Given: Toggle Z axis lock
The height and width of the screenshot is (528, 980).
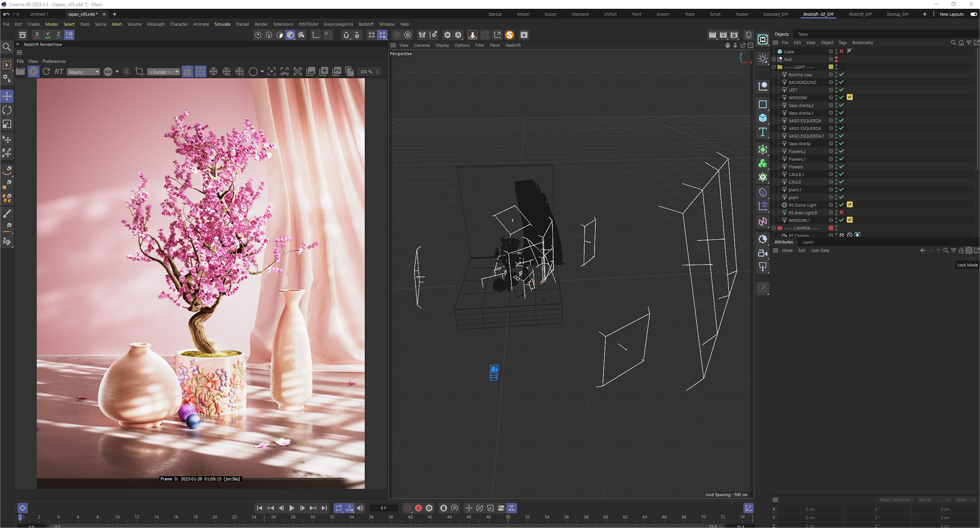Looking at the screenshot, I should (59, 35).
